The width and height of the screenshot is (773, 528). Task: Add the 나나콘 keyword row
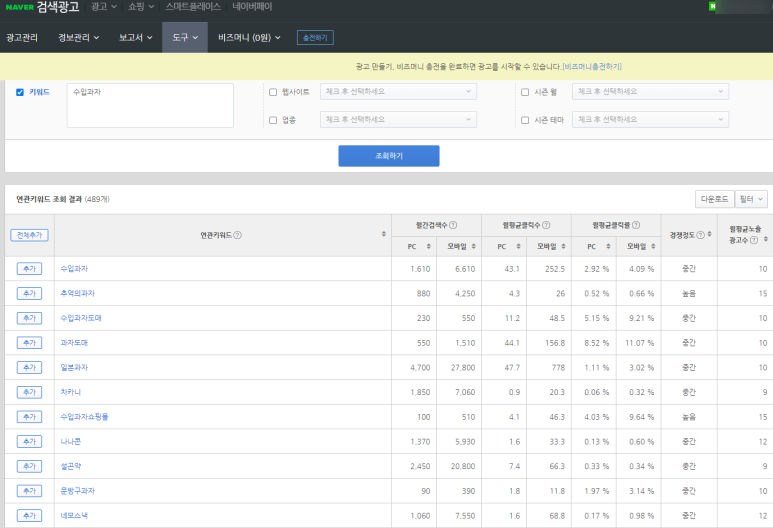click(x=30, y=441)
